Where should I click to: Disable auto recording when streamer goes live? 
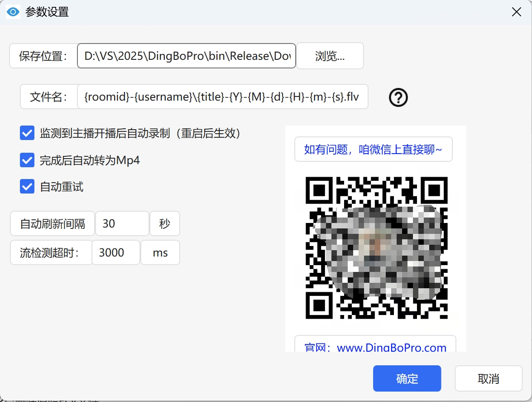(27, 133)
